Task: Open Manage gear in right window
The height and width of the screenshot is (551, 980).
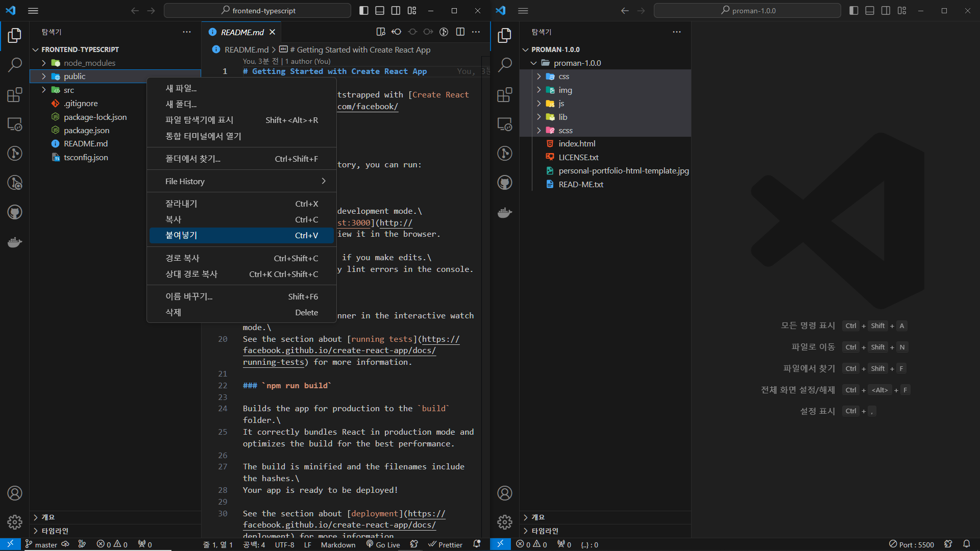Action: coord(504,521)
